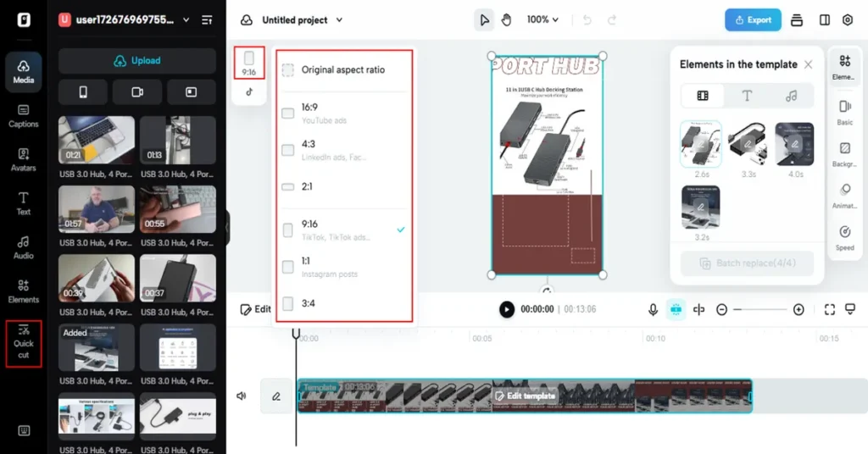The image size is (868, 454).
Task: Click the microphone record voiceover icon
Action: point(654,310)
